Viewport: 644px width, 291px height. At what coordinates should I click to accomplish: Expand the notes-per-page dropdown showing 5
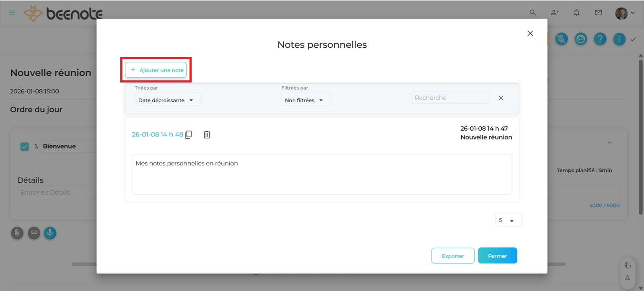pyautogui.click(x=508, y=220)
